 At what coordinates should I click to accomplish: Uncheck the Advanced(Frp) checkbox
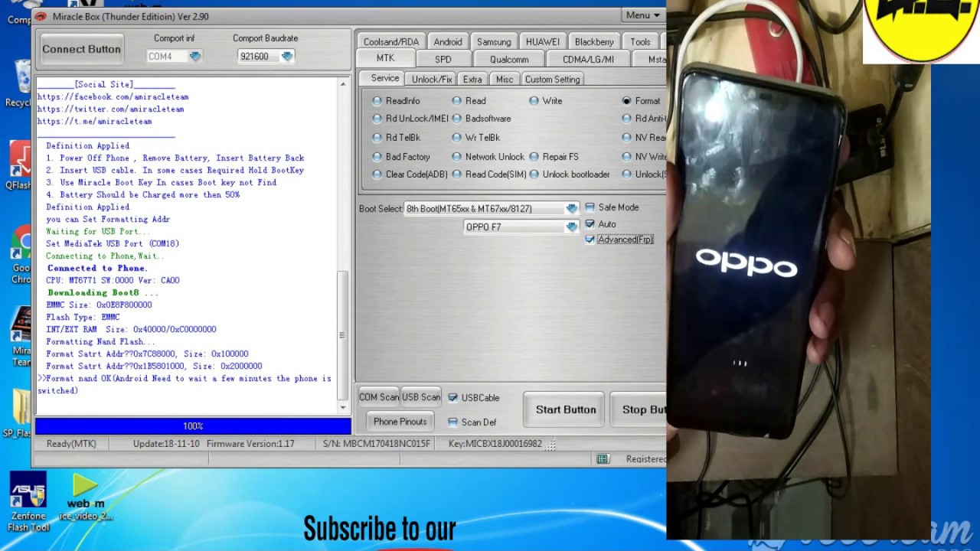tap(619, 240)
